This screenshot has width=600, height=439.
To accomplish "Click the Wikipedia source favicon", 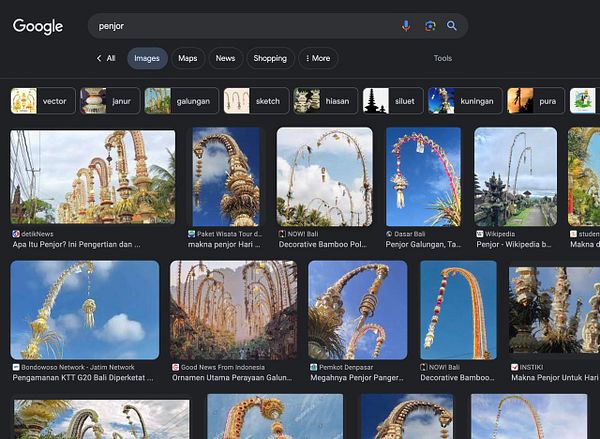I will coord(480,234).
